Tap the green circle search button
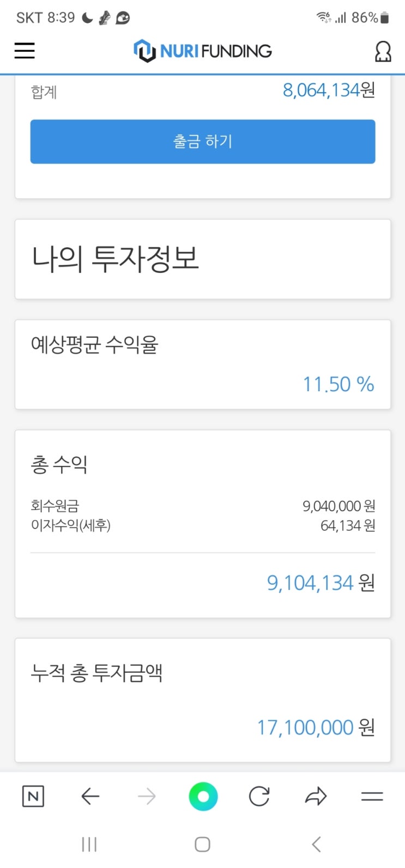Image resolution: width=405 pixels, height=868 pixels. 203,797
